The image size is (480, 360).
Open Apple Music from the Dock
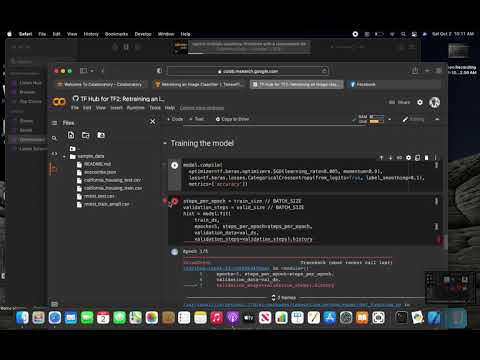(216, 318)
